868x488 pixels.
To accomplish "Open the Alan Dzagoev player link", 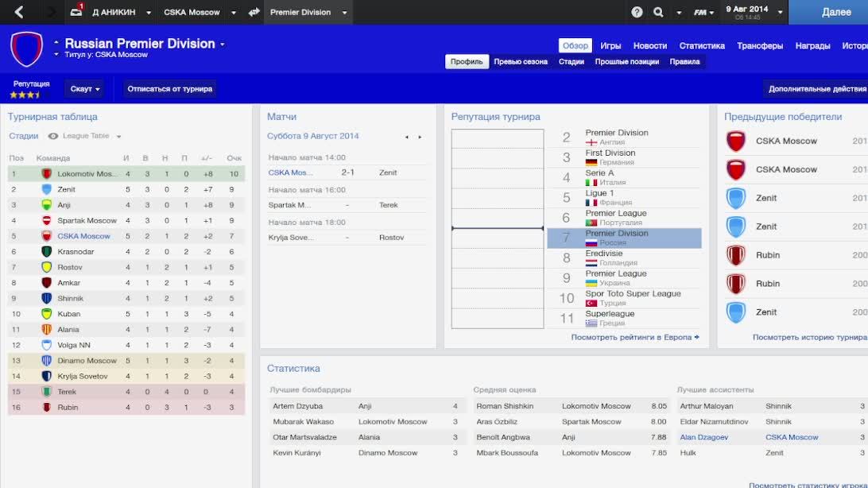I will click(x=703, y=437).
